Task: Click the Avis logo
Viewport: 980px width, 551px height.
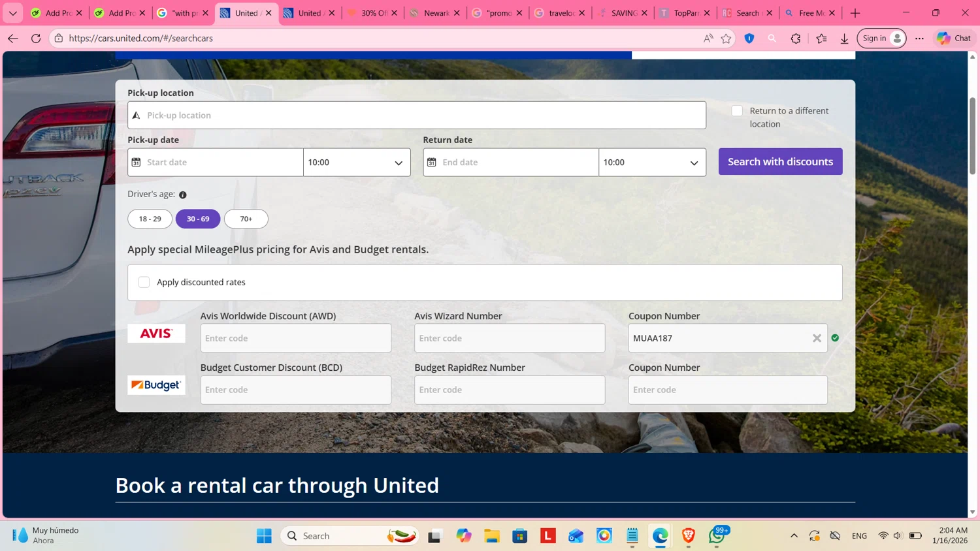Action: click(x=156, y=334)
